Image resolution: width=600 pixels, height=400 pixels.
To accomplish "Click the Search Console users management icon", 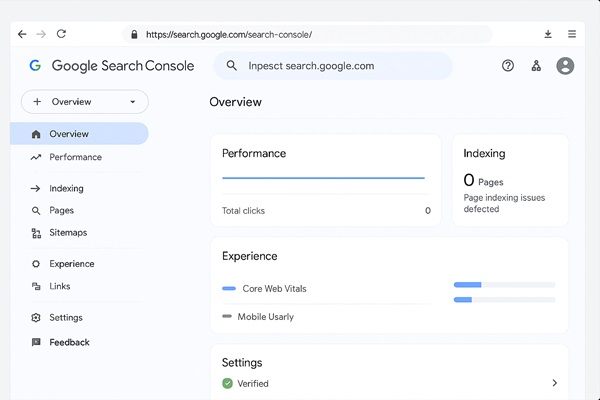I will click(x=536, y=66).
